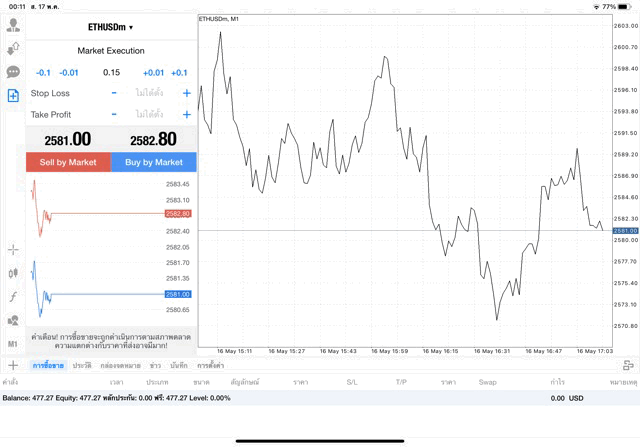Open the quotes arrows icon in sidebar
Image resolution: width=640 pixels, height=447 pixels.
(x=13, y=48)
